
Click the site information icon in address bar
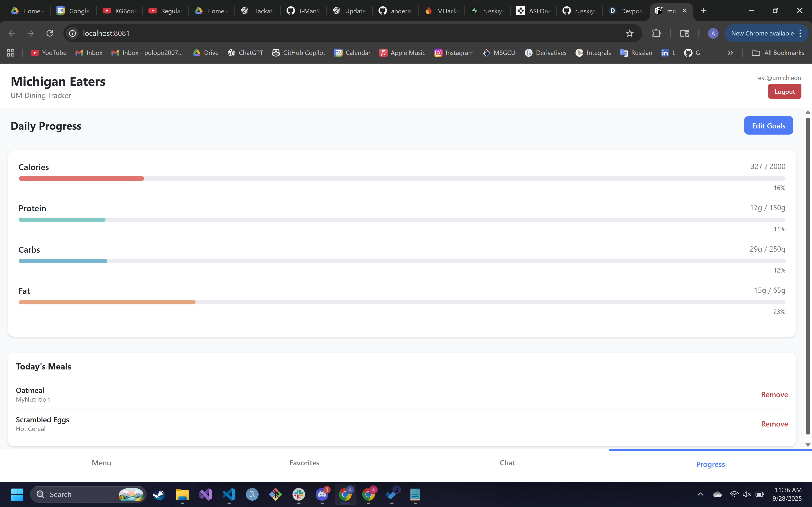[73, 33]
